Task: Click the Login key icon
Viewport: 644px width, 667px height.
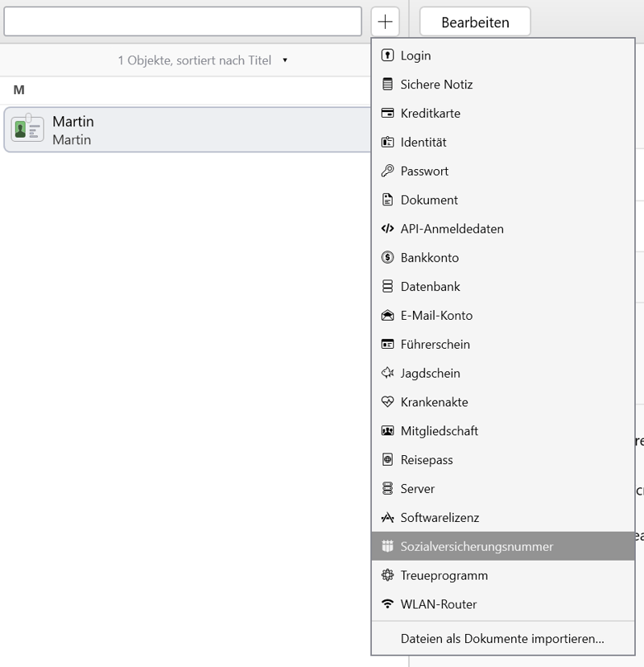Action: click(x=387, y=56)
